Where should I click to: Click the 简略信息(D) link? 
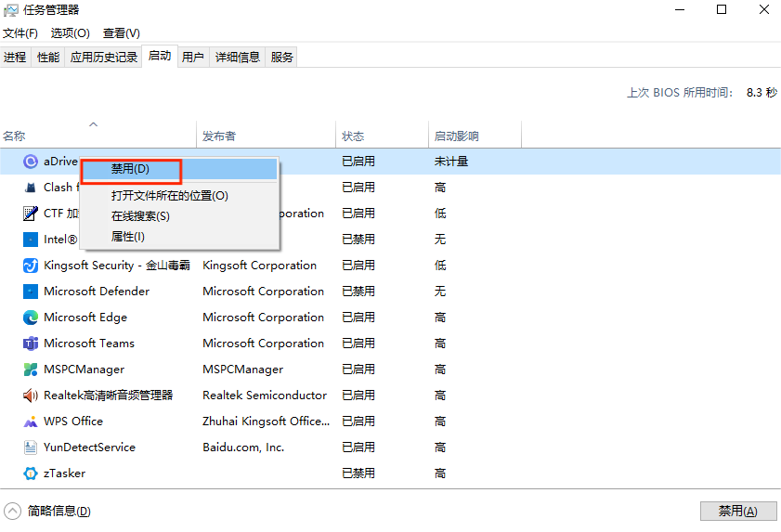[x=59, y=511]
